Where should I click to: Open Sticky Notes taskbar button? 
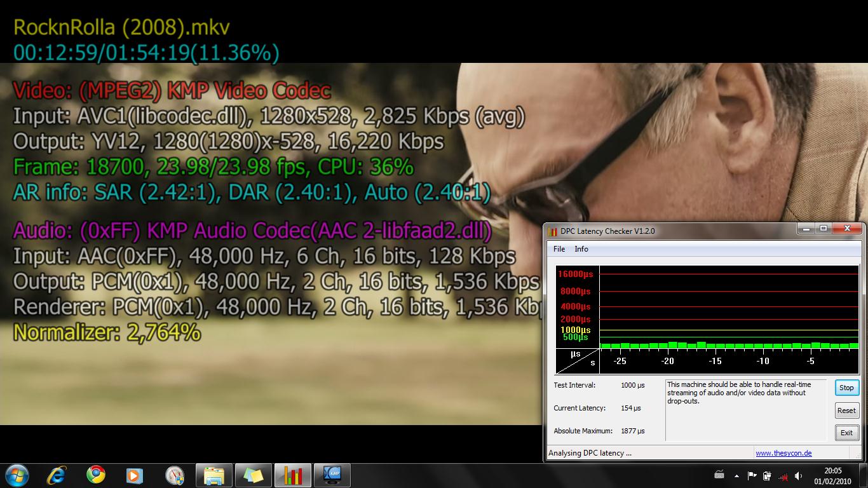253,475
